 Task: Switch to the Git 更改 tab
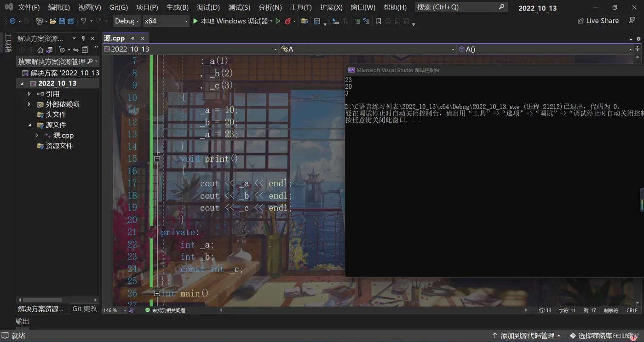tap(85, 309)
